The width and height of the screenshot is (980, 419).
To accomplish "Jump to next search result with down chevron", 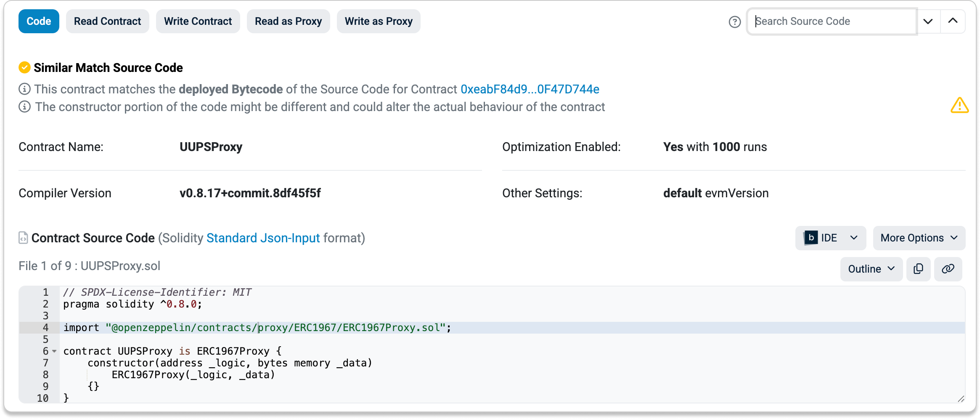I will pos(928,21).
